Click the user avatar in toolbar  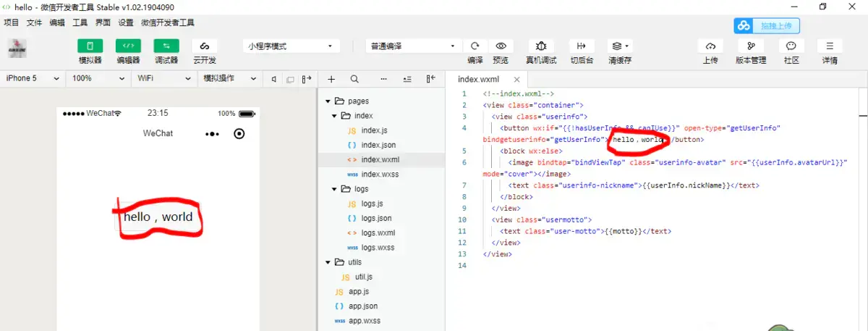coord(17,49)
